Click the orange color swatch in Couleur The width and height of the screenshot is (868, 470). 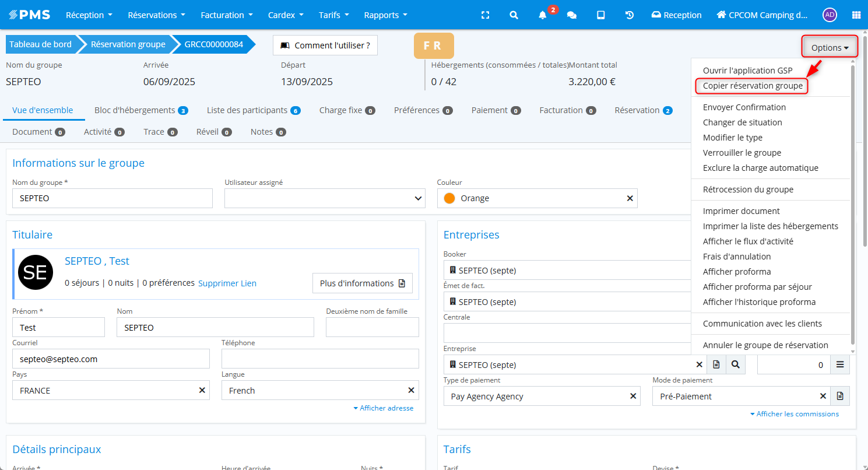click(449, 198)
